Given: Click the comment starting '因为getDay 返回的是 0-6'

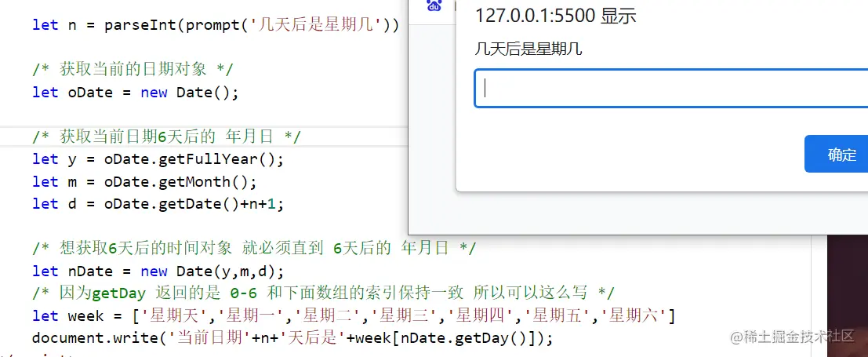Looking at the screenshot, I should pos(323,293).
